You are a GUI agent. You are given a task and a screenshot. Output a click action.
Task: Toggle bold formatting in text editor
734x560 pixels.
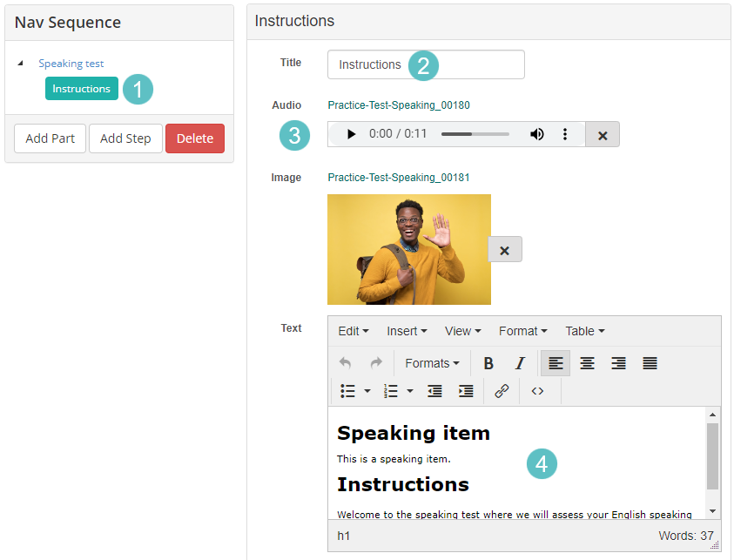pyautogui.click(x=488, y=363)
